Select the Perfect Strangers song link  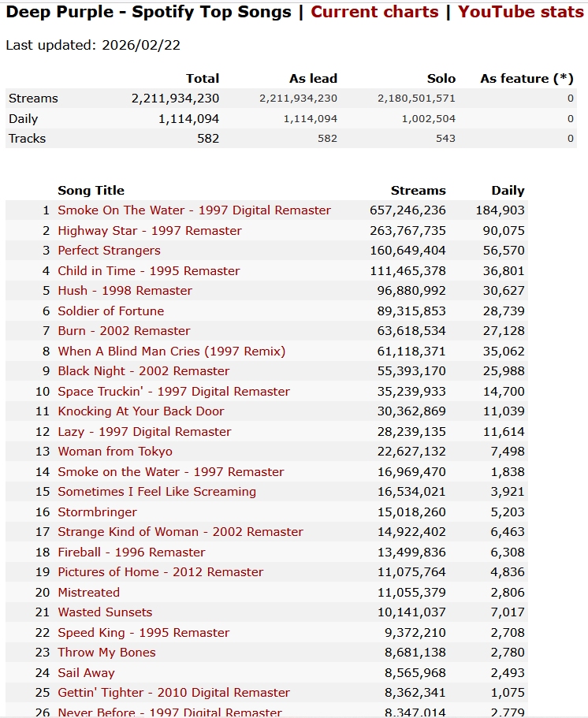pyautogui.click(x=109, y=251)
